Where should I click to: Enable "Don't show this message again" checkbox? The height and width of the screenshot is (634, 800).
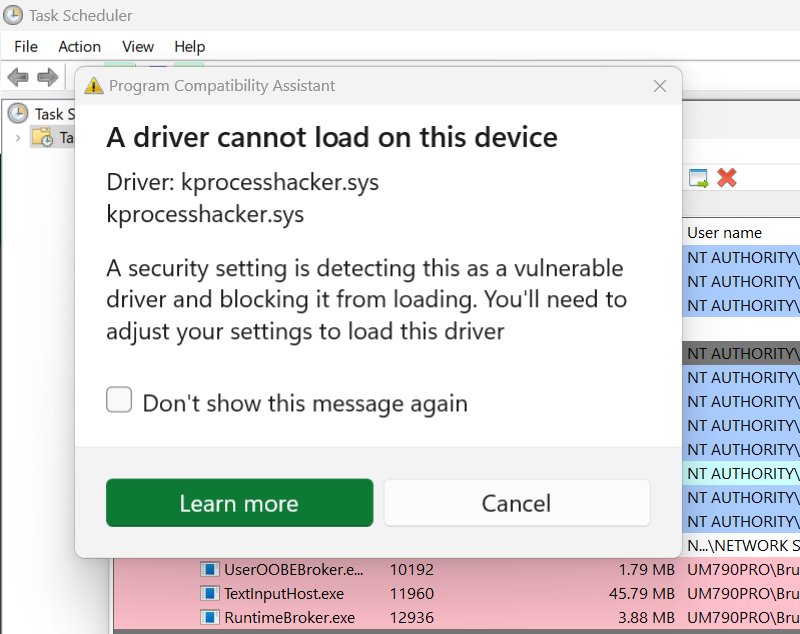(x=120, y=401)
